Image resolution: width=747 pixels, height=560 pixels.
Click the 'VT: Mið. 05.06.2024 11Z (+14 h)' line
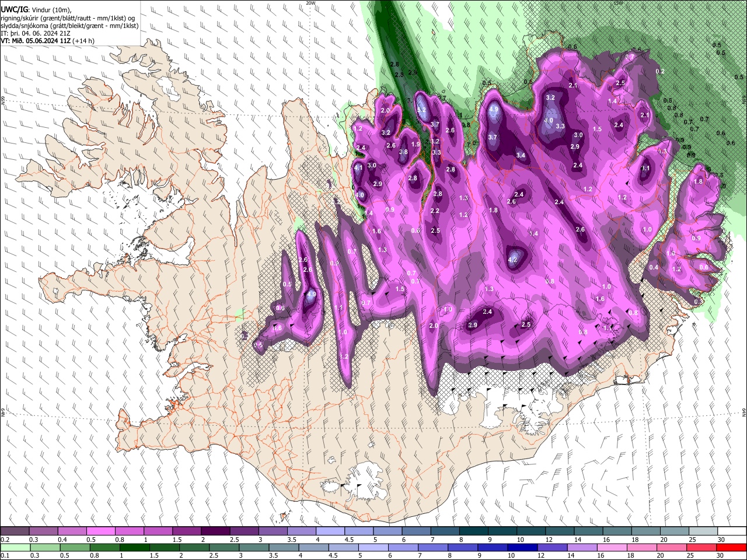click(48, 41)
